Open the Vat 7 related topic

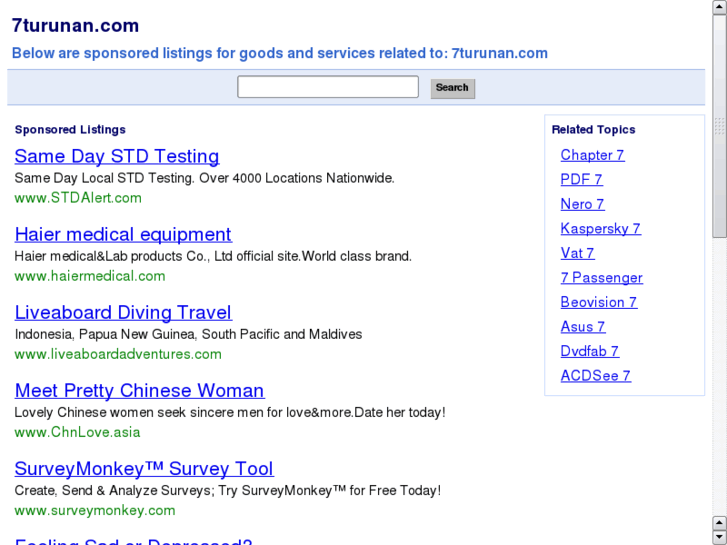click(577, 253)
